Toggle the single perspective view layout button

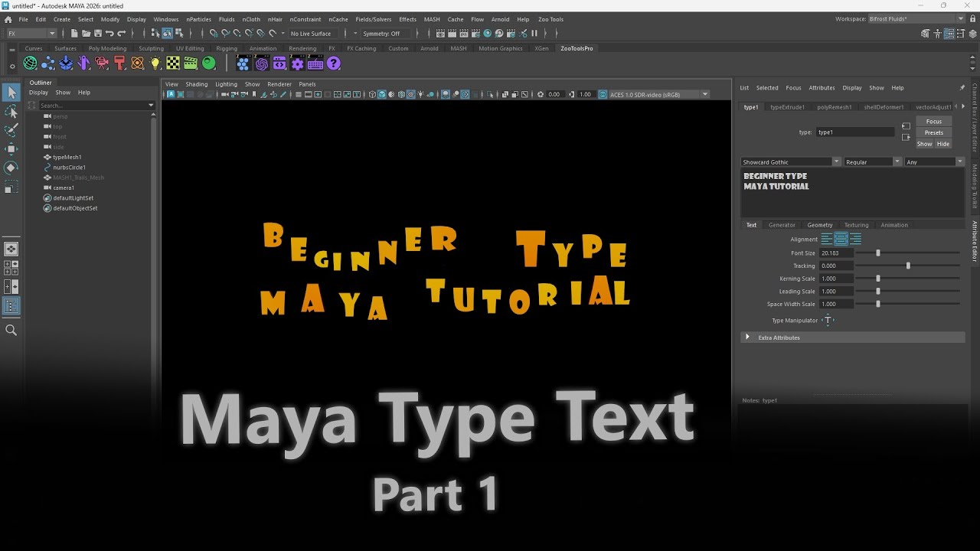point(11,249)
